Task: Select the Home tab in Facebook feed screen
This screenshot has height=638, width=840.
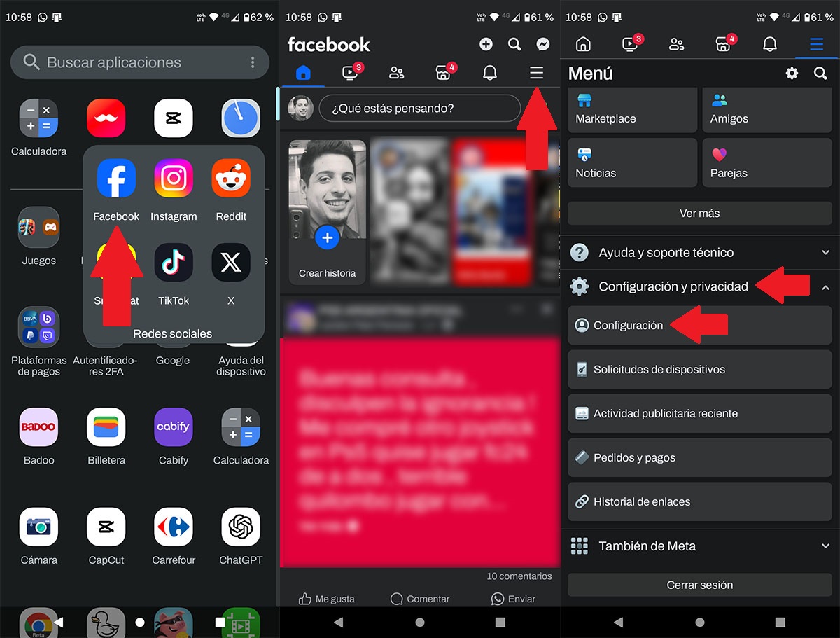Action: 303,72
